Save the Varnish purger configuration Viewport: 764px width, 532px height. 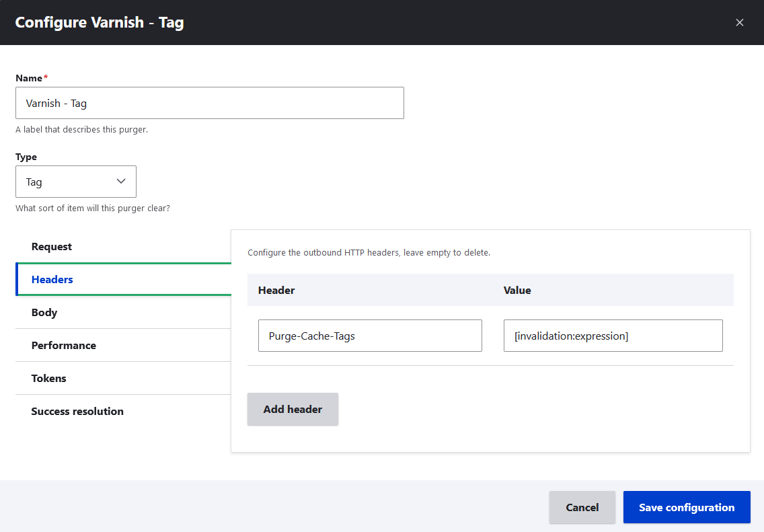pos(686,507)
